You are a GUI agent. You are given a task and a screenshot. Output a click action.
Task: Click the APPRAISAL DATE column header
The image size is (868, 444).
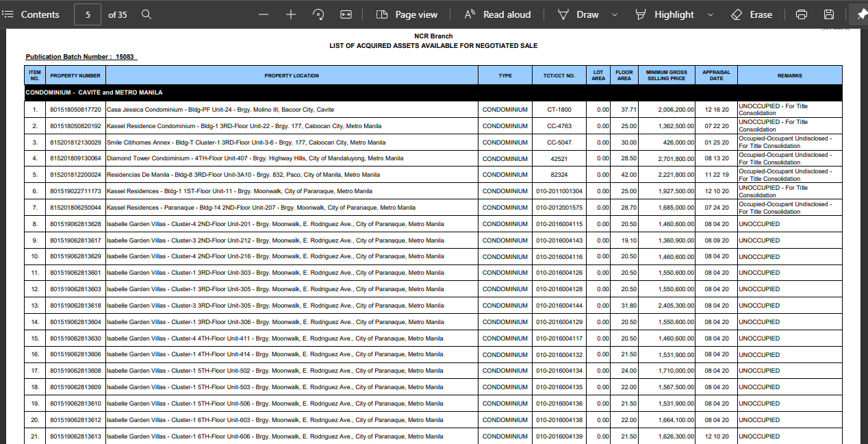716,75
